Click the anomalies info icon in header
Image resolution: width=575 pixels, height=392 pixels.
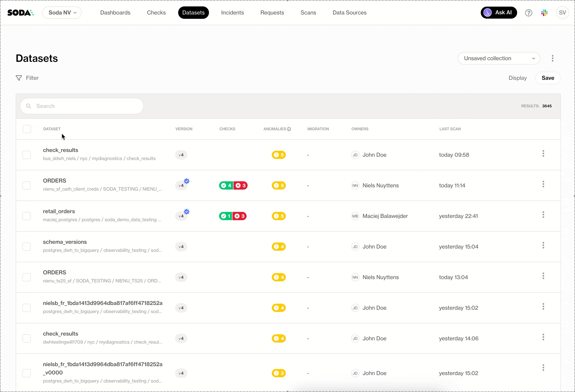click(x=289, y=129)
